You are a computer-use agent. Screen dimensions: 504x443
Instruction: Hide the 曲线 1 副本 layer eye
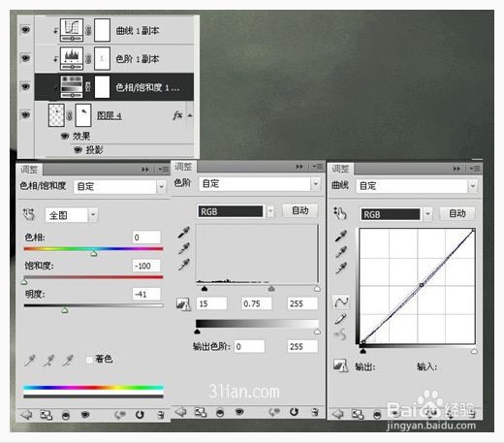25,30
